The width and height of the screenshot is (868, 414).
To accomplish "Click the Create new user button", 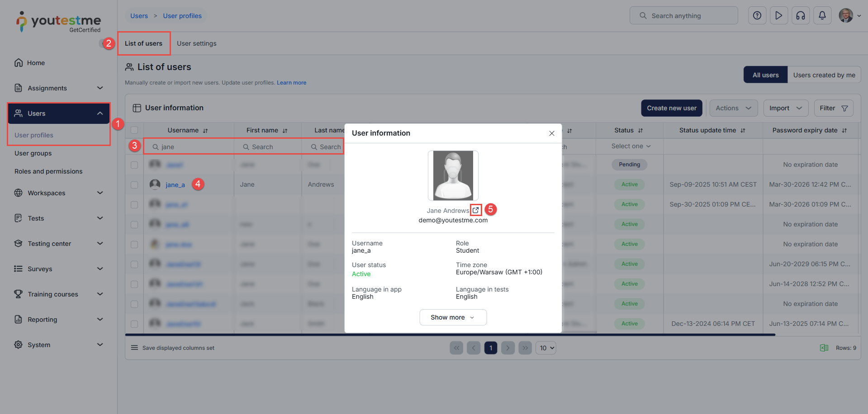I will 671,108.
